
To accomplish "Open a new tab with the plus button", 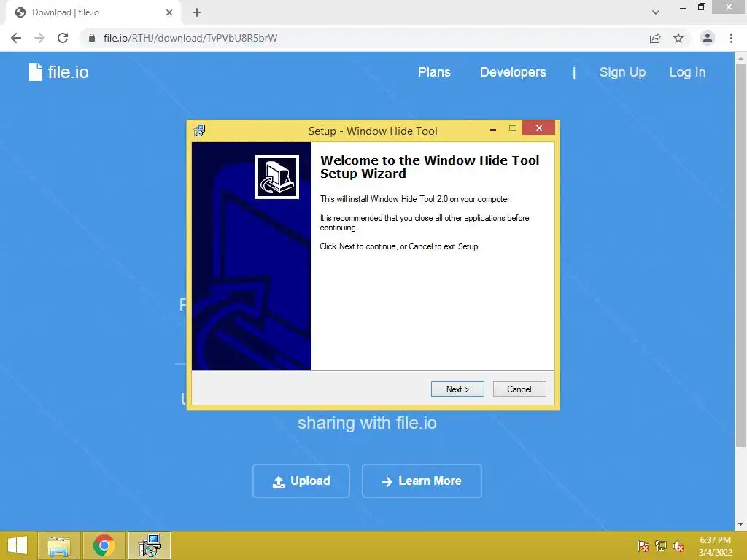I will click(x=197, y=12).
